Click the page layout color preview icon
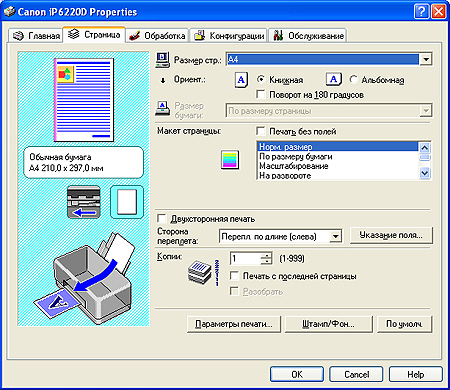 [230, 160]
